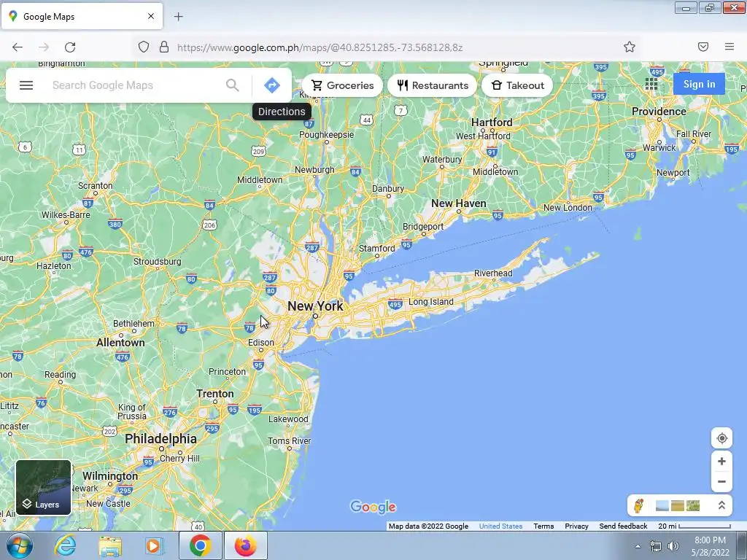Click the Wilmington label
Image resolution: width=747 pixels, height=560 pixels.
110,476
